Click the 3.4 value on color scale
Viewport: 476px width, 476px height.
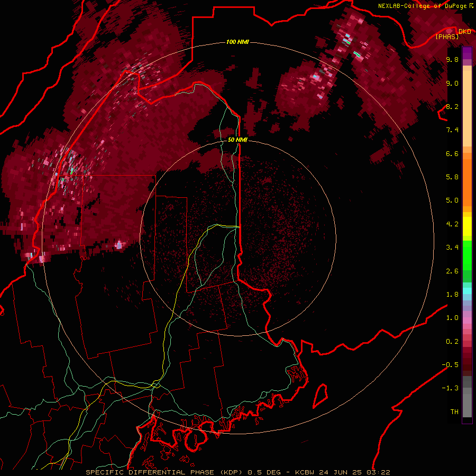click(x=452, y=248)
